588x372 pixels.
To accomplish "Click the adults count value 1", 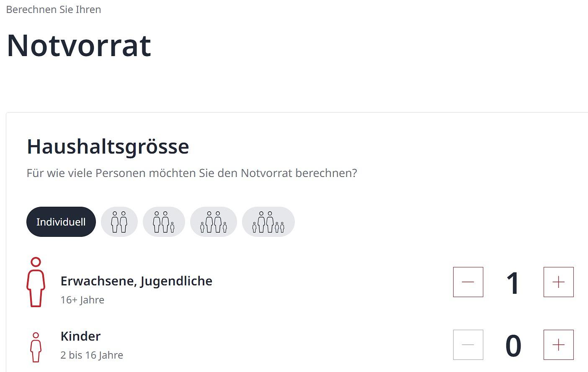I will click(x=513, y=283).
